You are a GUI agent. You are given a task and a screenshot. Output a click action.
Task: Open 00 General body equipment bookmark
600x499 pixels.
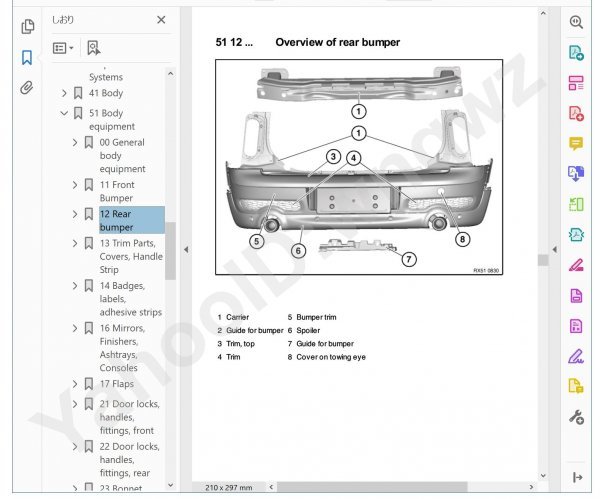pyautogui.click(x=122, y=155)
